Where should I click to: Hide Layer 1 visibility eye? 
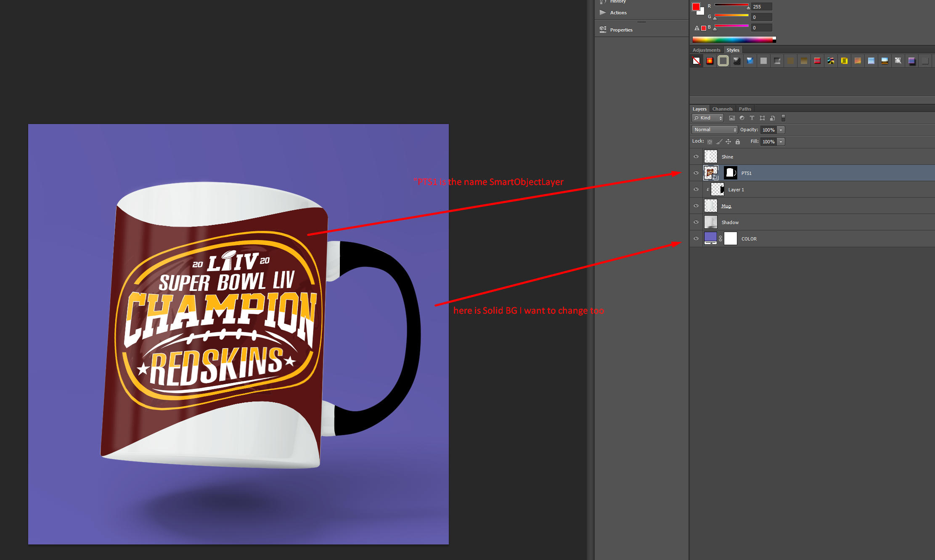click(x=696, y=189)
